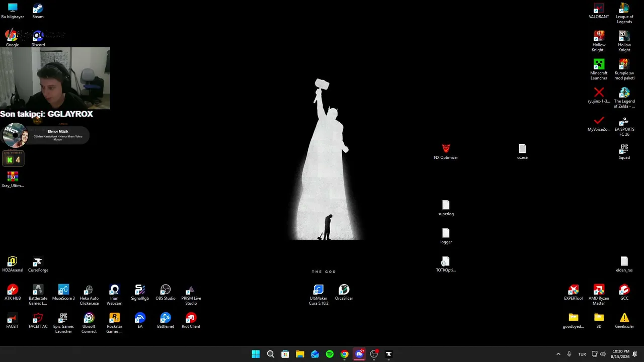Select the Xray_Ultim... archive file
Image resolution: width=644 pixels, height=362 pixels.
pyautogui.click(x=13, y=180)
